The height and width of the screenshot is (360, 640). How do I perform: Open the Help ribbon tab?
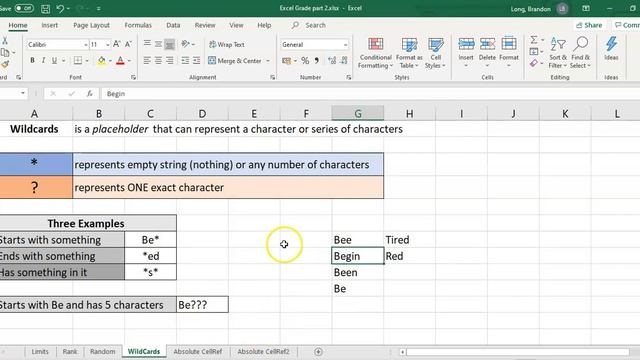pos(264,25)
